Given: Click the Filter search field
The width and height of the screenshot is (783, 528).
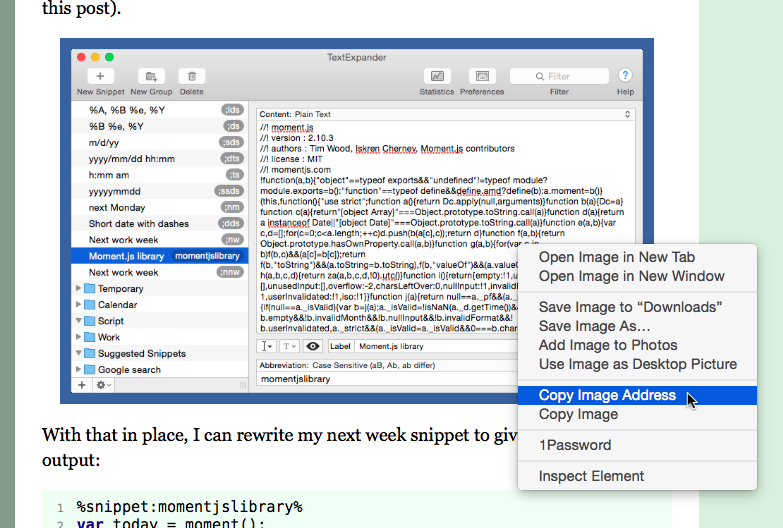Looking at the screenshot, I should click(x=559, y=76).
